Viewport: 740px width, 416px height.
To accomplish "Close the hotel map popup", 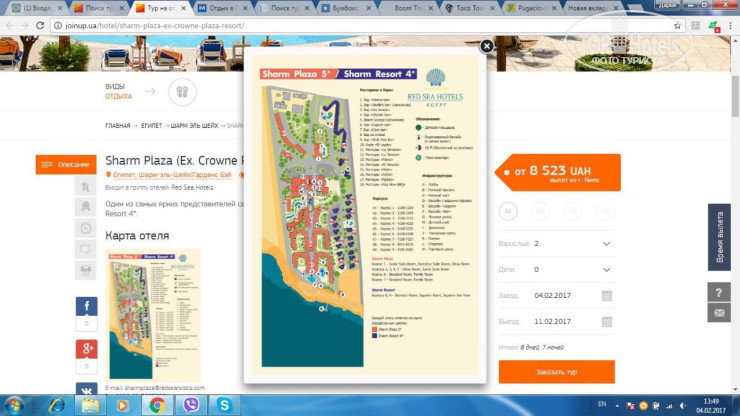I will click(x=486, y=46).
